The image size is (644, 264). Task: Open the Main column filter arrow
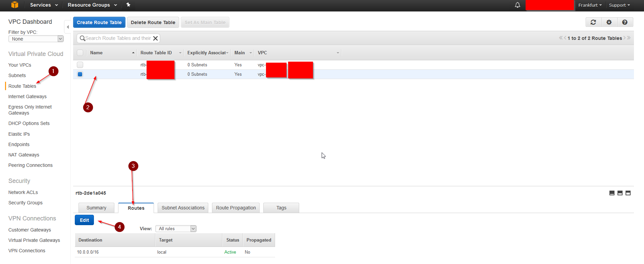[251, 53]
